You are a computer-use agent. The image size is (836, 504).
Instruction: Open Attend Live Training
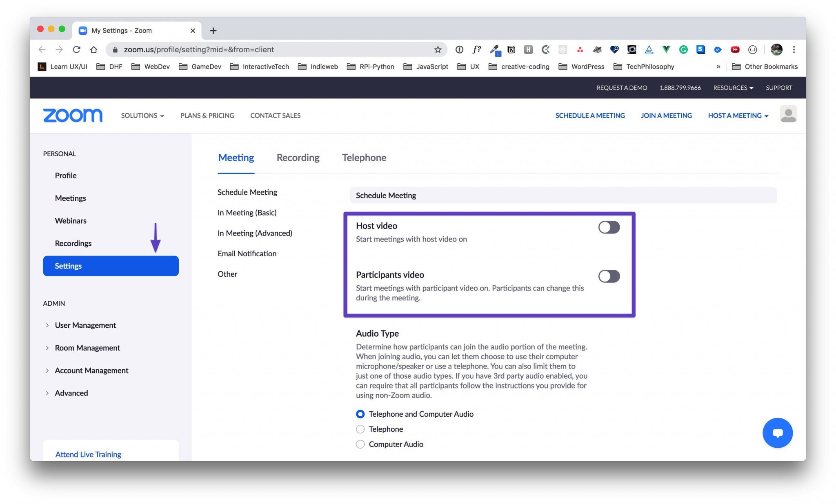88,454
